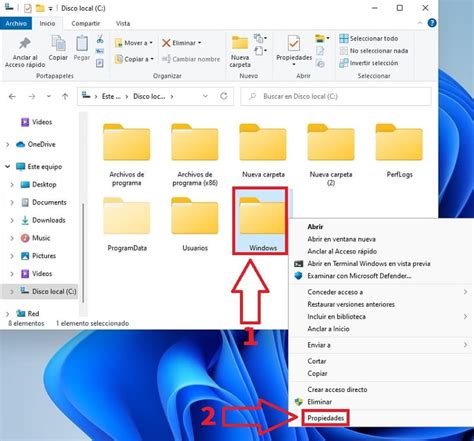Select the PerfLogs folder
This screenshot has height=441, width=474.
point(399,151)
